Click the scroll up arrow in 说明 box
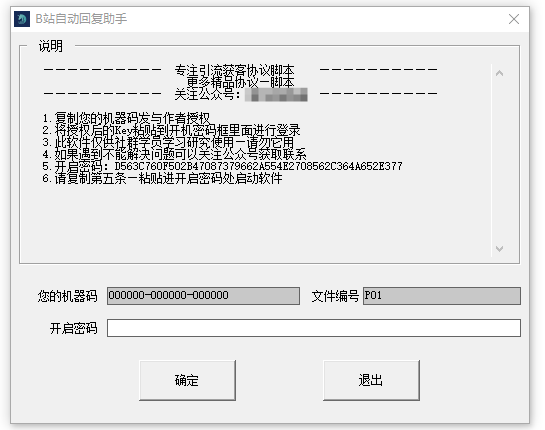Viewport: 545px width, 430px height. (499, 73)
